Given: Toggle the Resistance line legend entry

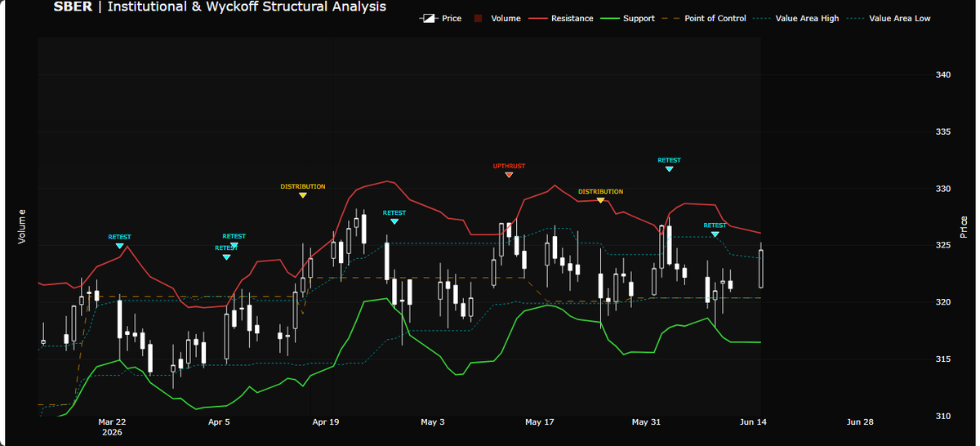Looking at the screenshot, I should [x=559, y=18].
